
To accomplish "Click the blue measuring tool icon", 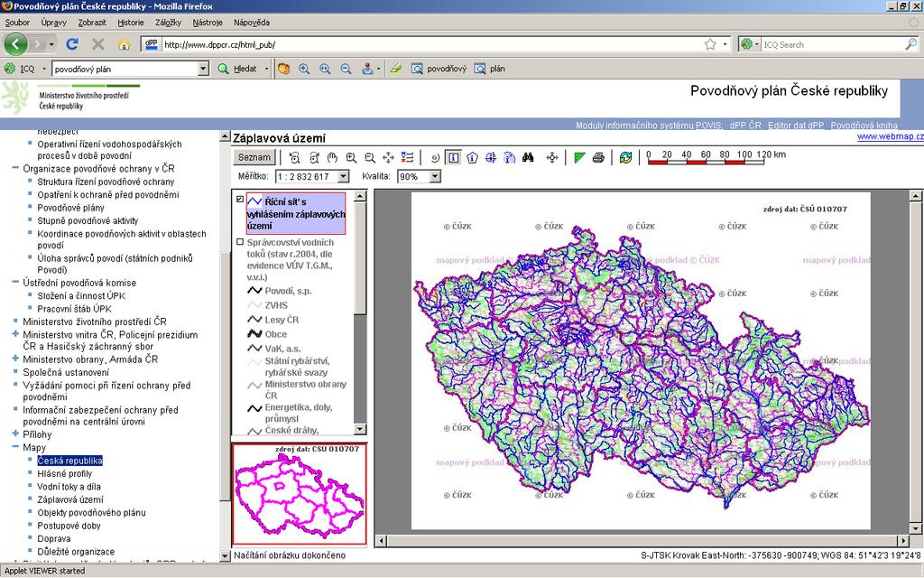I will [491, 157].
